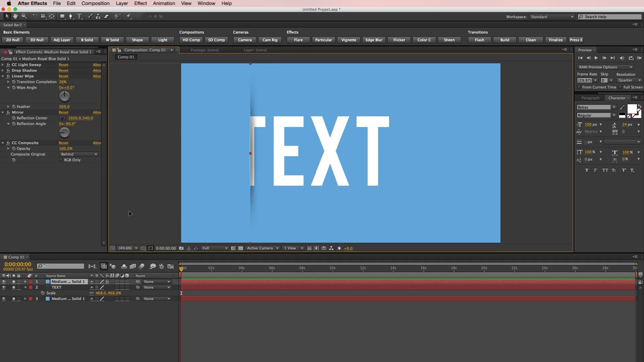Toggle effects switch on layer 1
The width and height of the screenshot is (644, 362).
[107, 282]
